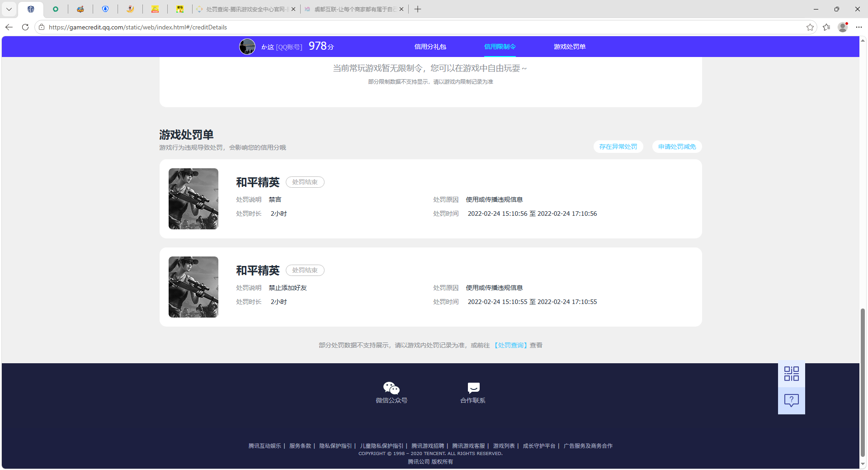
Task: Click the 存在异常处罚 button
Action: click(x=618, y=147)
